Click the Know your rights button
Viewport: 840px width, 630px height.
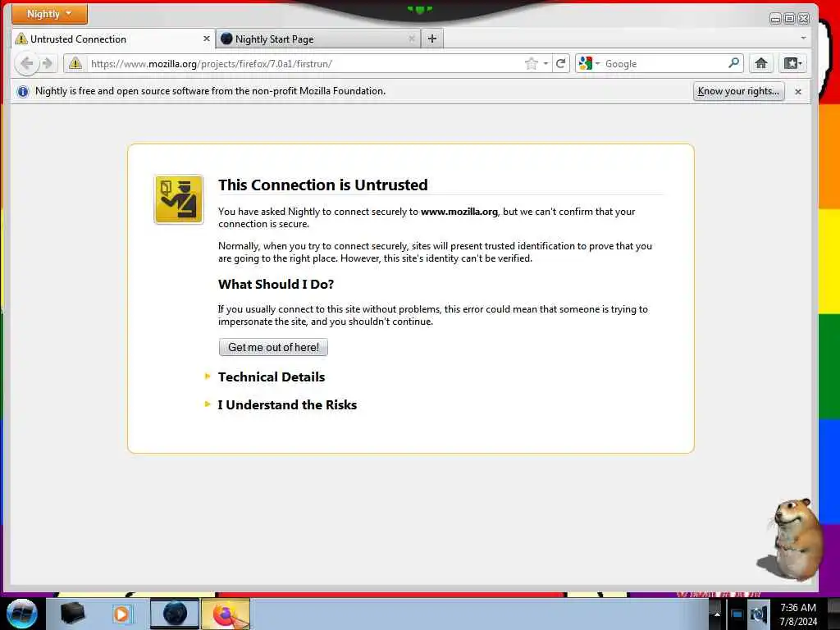[x=738, y=91]
